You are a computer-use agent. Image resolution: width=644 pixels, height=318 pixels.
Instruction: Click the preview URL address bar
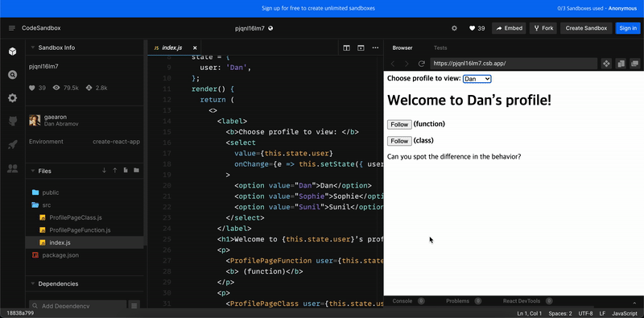click(x=514, y=64)
